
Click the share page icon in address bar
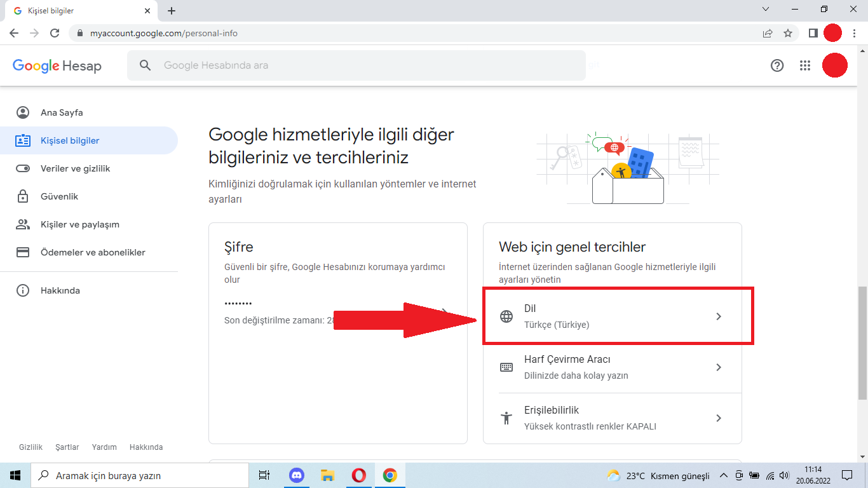tap(768, 33)
